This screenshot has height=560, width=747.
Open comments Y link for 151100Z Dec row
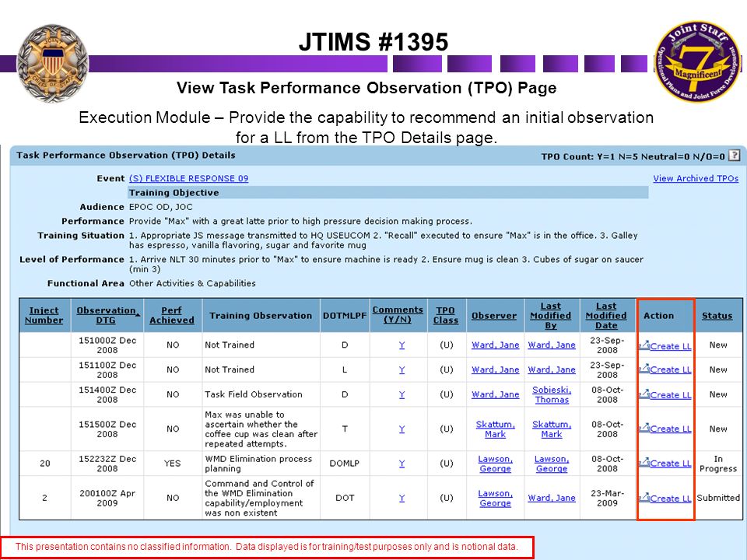402,369
